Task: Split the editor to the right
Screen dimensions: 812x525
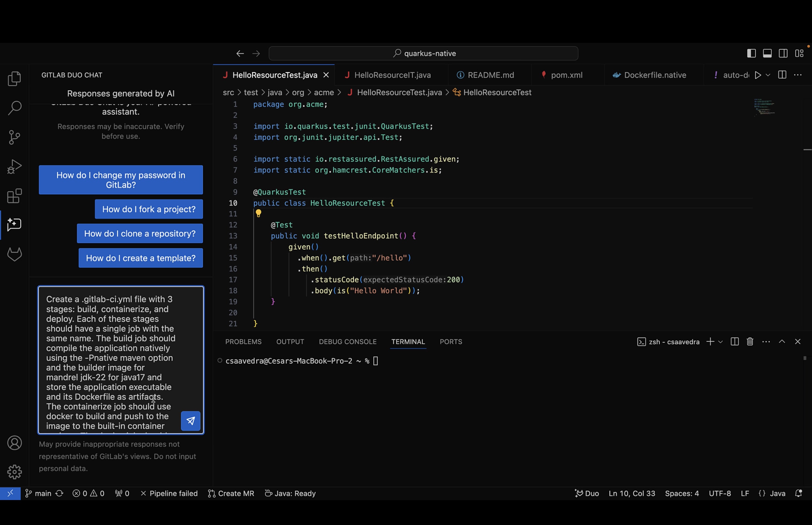Action: click(782, 75)
